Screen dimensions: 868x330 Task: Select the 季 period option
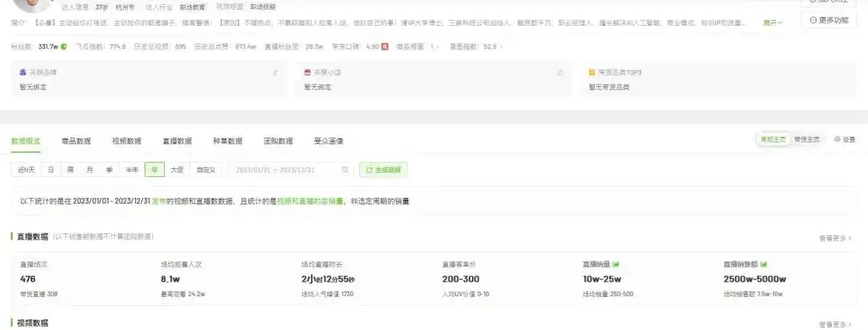109,170
